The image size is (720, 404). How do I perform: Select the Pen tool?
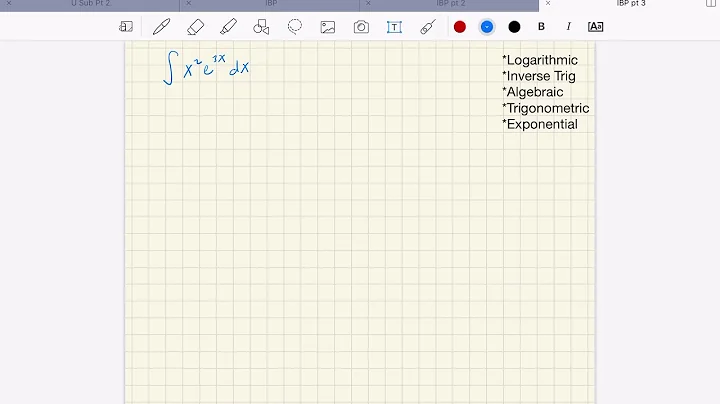pyautogui.click(x=162, y=27)
